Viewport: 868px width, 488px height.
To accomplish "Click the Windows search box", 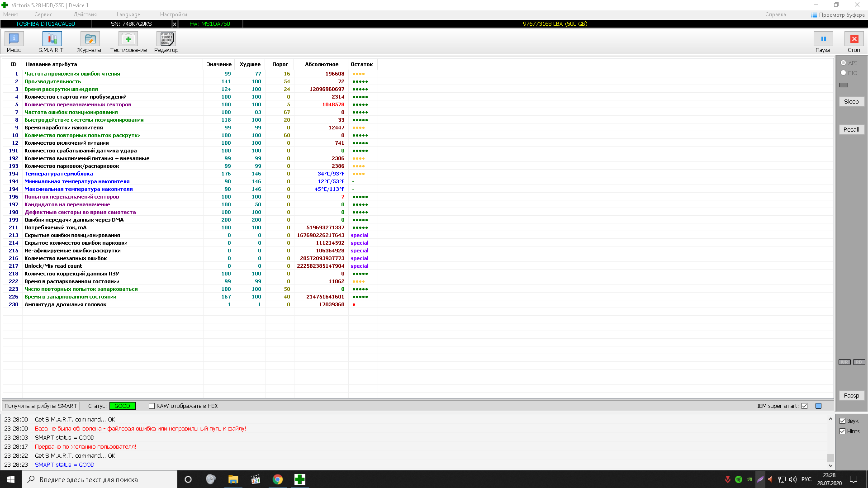I will 100,479.
